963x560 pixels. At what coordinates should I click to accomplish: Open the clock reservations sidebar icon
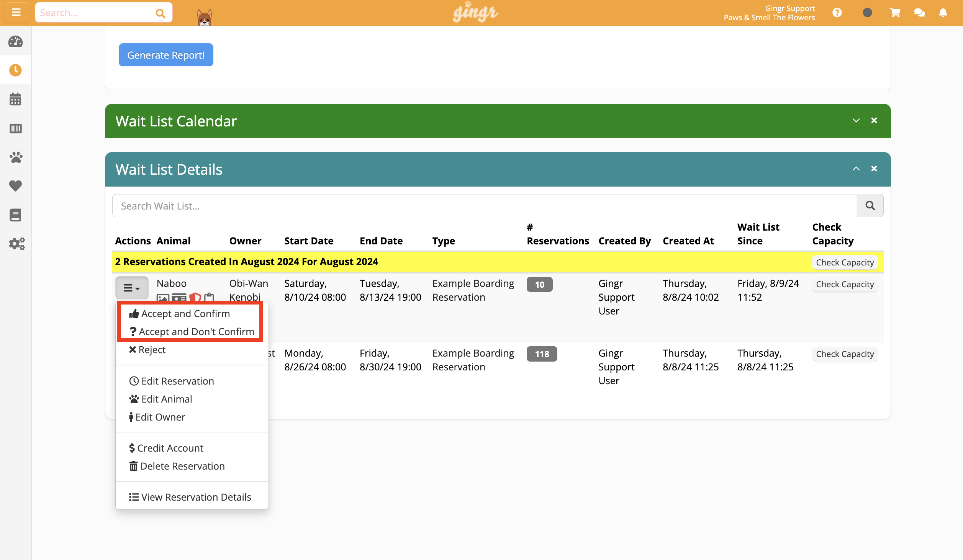point(15,70)
